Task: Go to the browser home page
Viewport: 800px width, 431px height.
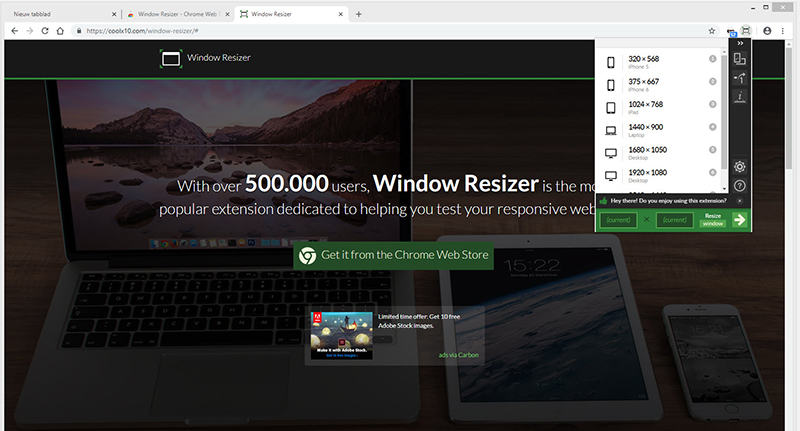Action: [60, 31]
